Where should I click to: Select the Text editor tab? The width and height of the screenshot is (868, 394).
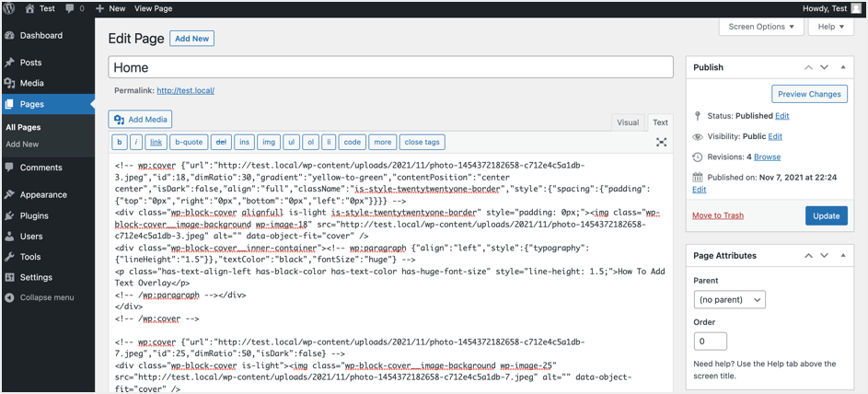660,122
